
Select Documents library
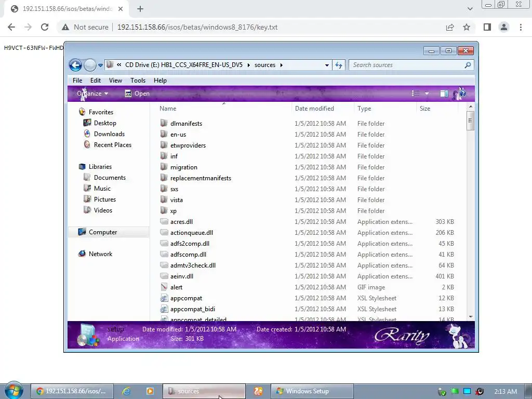point(110,178)
